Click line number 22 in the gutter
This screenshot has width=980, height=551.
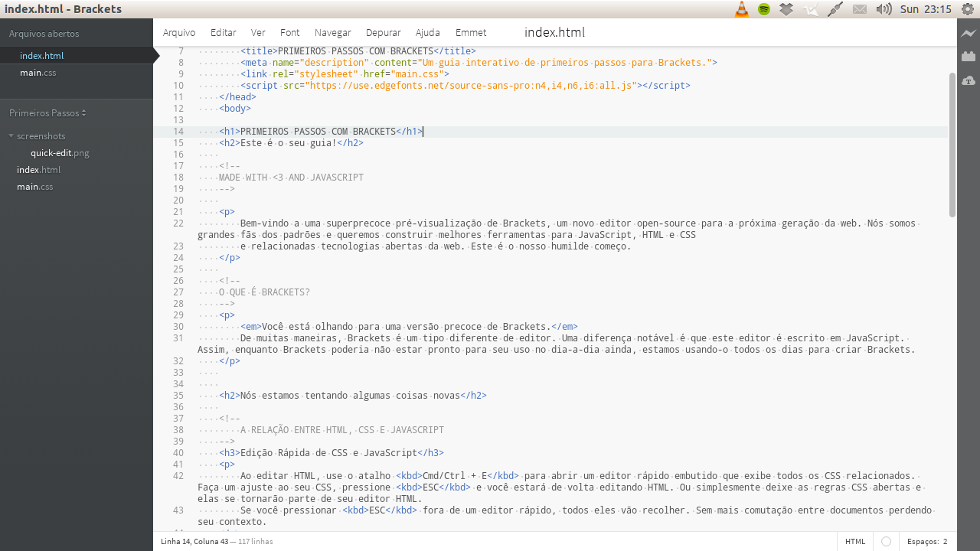pos(178,223)
